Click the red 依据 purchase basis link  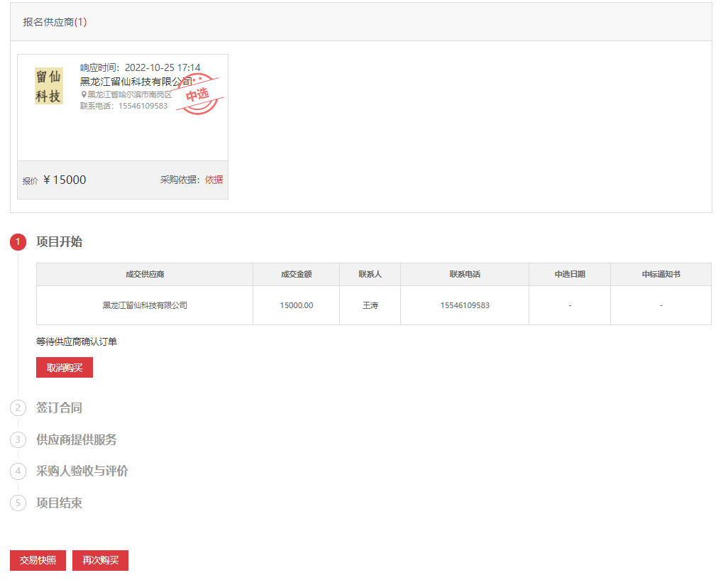pos(214,180)
